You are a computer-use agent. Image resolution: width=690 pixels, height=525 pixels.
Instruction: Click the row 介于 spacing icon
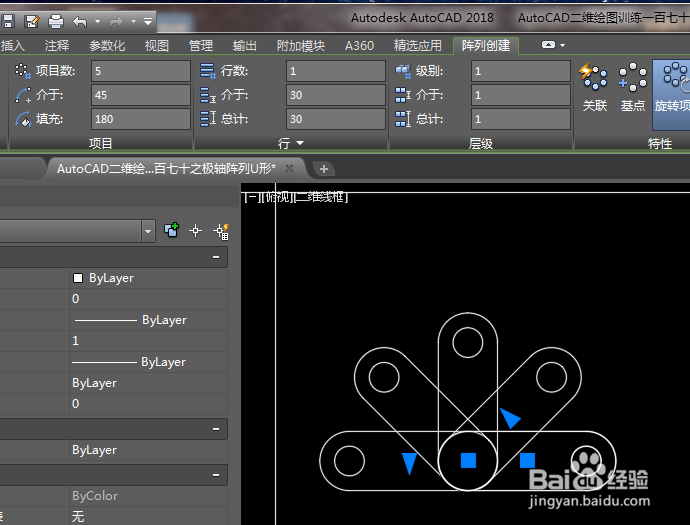[208, 95]
